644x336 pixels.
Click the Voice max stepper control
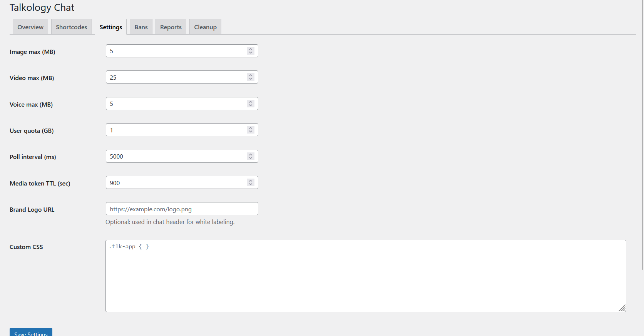tap(251, 104)
